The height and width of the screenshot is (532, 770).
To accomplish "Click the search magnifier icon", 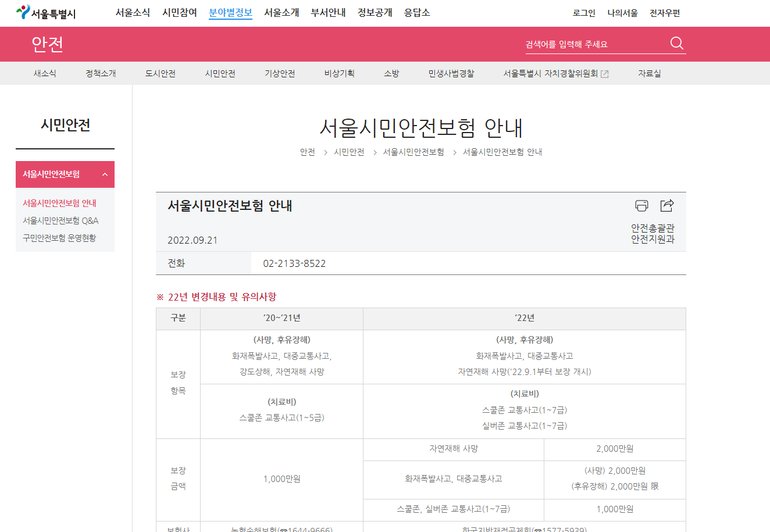I will (x=676, y=42).
